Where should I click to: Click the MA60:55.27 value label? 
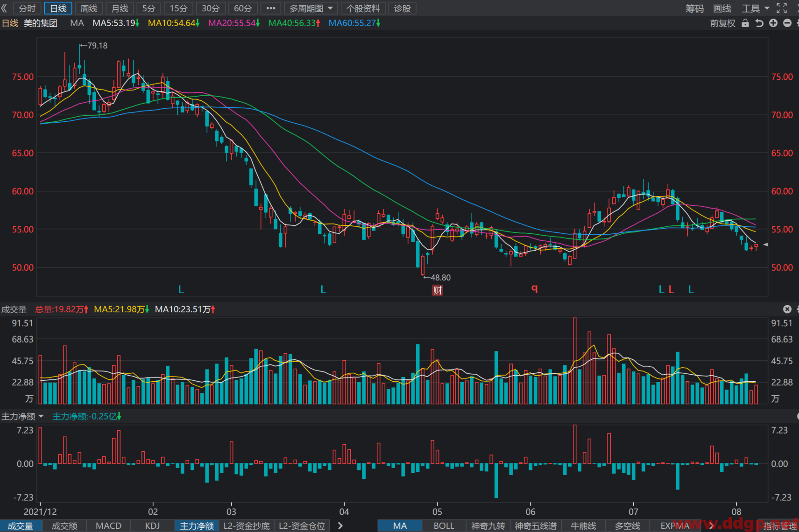354,23
